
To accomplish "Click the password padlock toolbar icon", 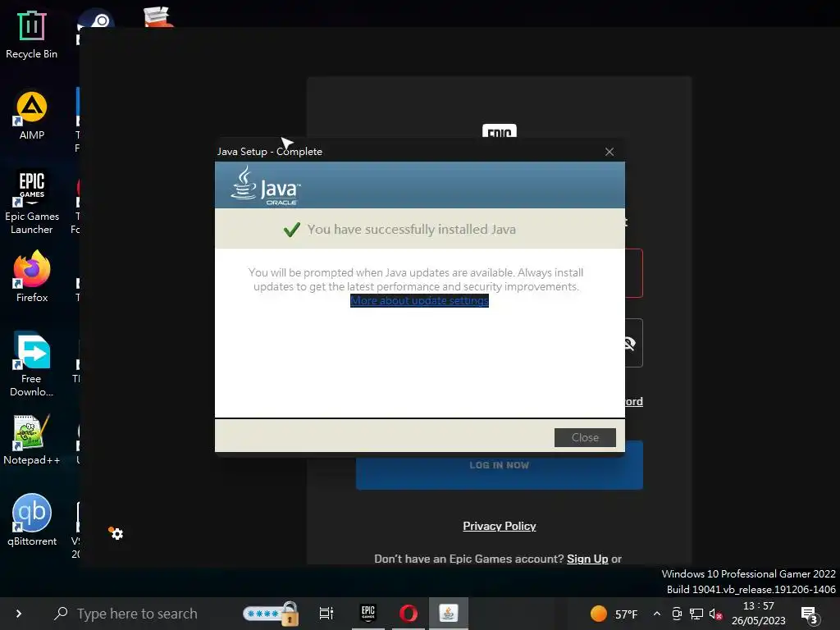I will point(271,614).
